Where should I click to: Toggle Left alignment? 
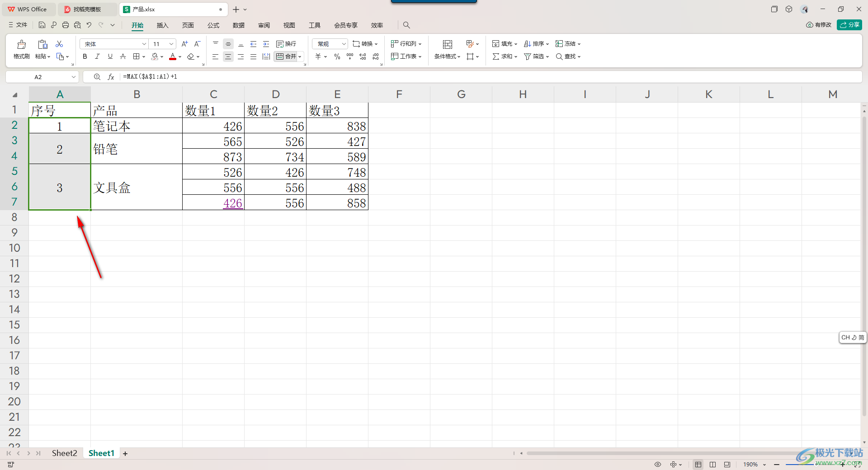tap(216, 56)
